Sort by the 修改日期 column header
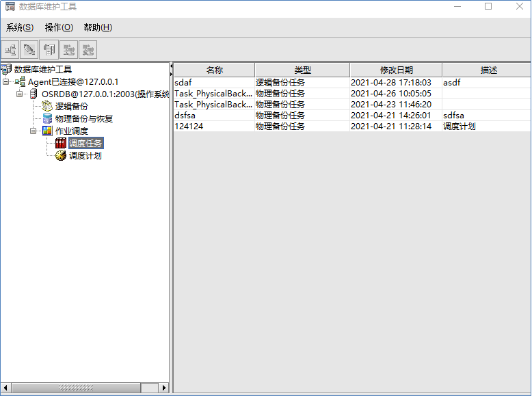 tap(396, 70)
